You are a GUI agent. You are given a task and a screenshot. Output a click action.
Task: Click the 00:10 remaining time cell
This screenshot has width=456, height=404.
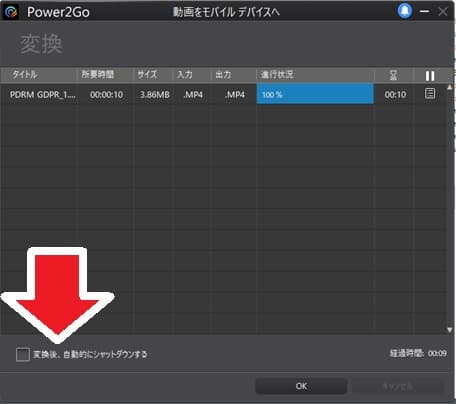395,95
